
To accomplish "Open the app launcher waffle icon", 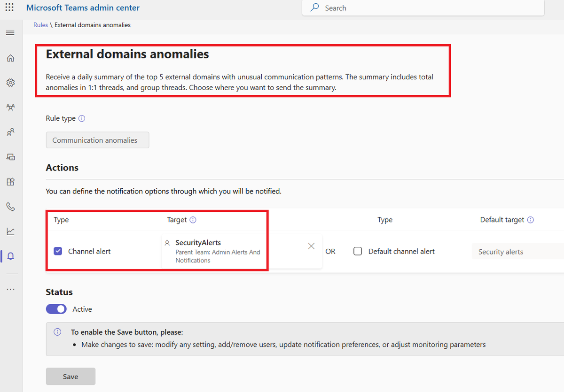I will (x=9, y=8).
